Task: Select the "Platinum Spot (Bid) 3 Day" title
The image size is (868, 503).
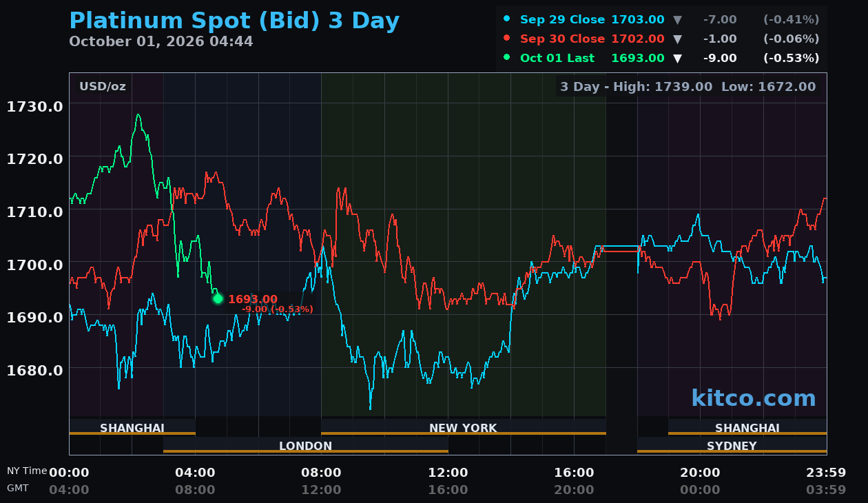Action: [x=234, y=21]
